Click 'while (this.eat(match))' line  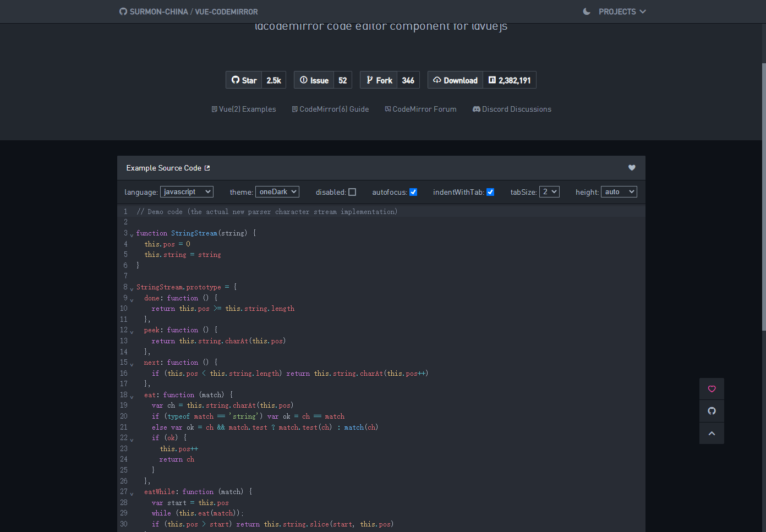coord(198,513)
